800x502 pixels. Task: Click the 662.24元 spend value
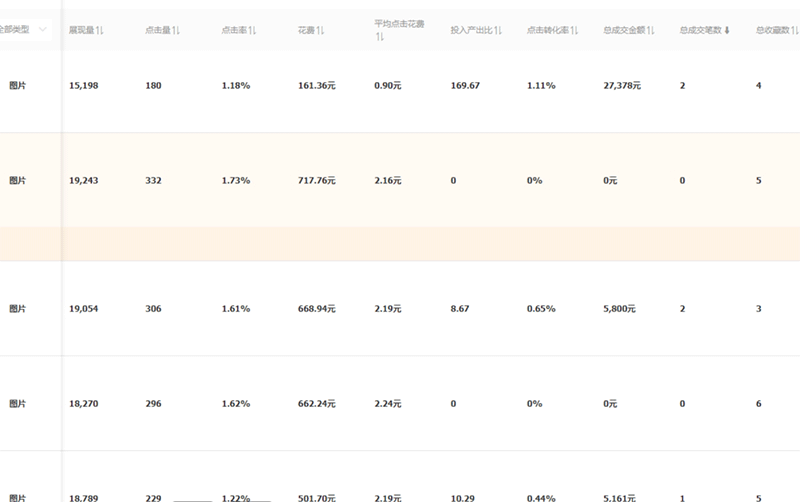tap(317, 404)
